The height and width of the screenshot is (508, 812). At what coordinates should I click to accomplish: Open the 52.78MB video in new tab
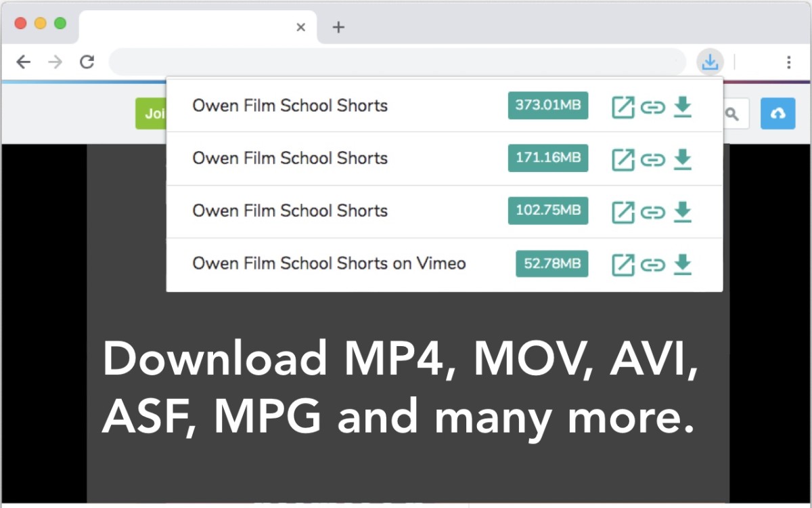click(623, 265)
